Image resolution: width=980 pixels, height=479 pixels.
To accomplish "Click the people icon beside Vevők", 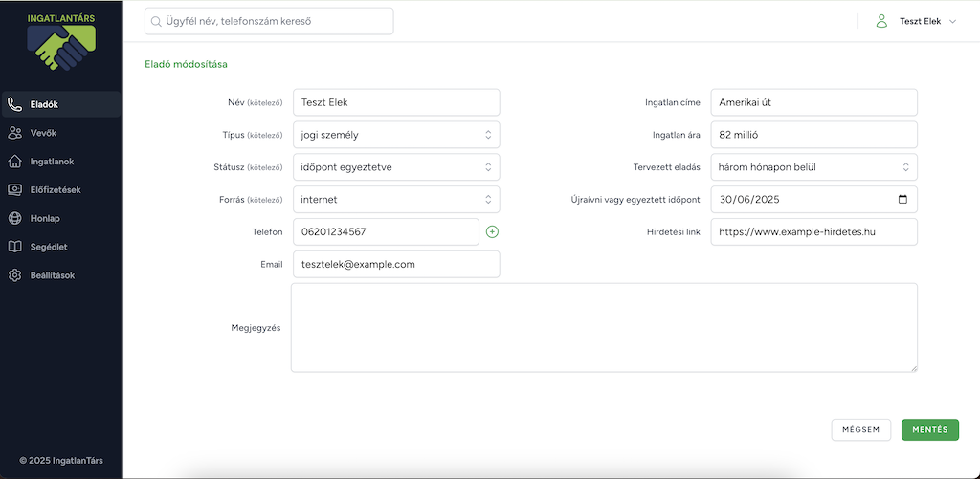I will (x=15, y=133).
